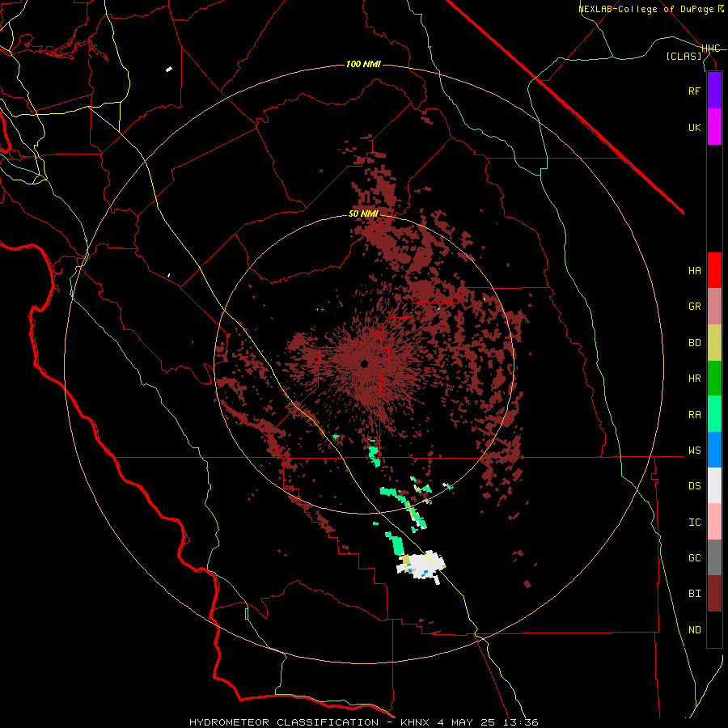The image size is (728, 728).
Task: Click the GC gray legend swatch
Action: (714, 557)
